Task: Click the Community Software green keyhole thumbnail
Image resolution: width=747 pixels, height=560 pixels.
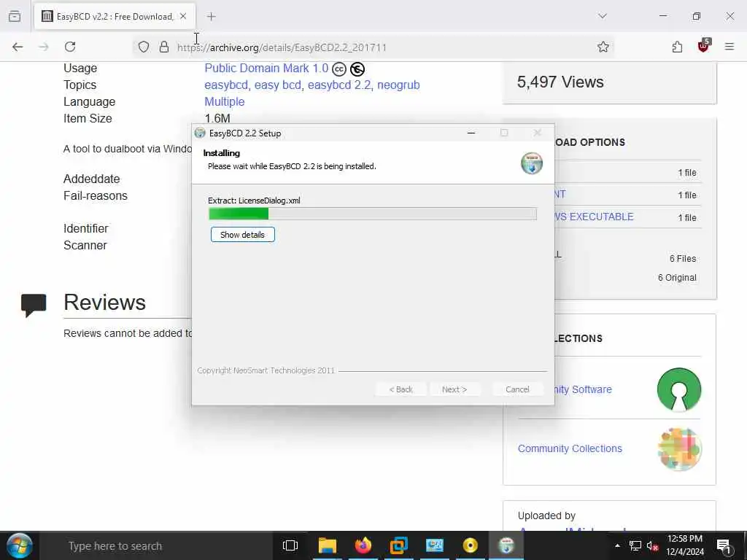Action: 679,389
